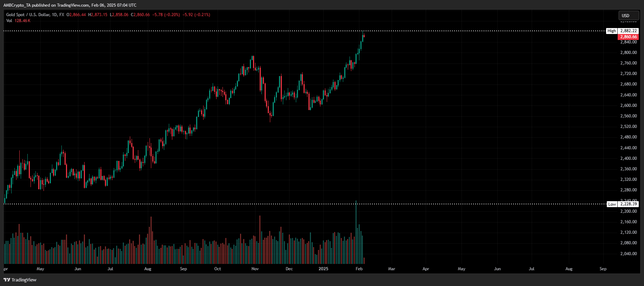Click the latest red candle at the chart high

pos(364,36)
